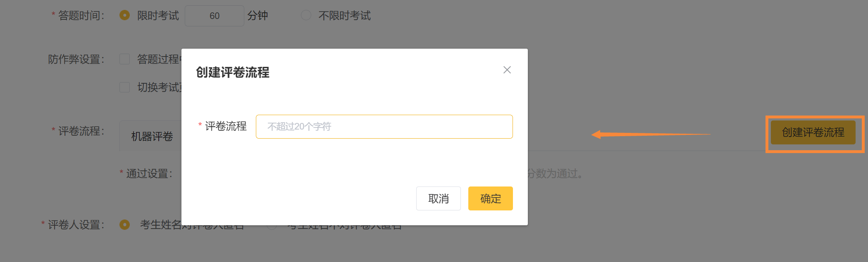Click the 60 minutes duration field
The width and height of the screenshot is (868, 262).
[214, 16]
